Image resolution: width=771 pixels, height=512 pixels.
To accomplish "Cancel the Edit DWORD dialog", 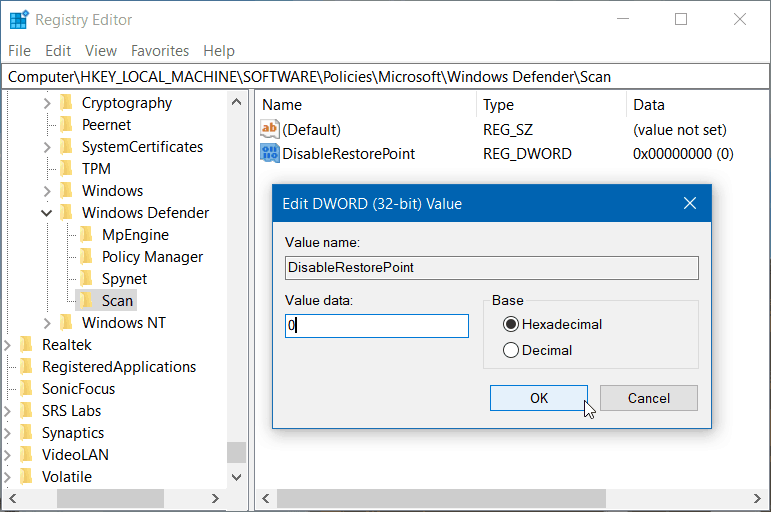I will pyautogui.click(x=649, y=398).
